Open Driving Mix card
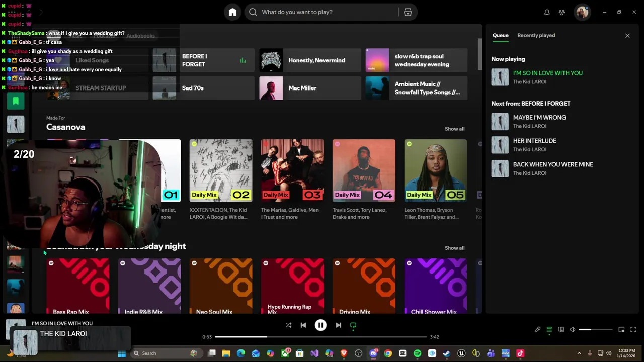The image size is (644, 362). (364, 286)
